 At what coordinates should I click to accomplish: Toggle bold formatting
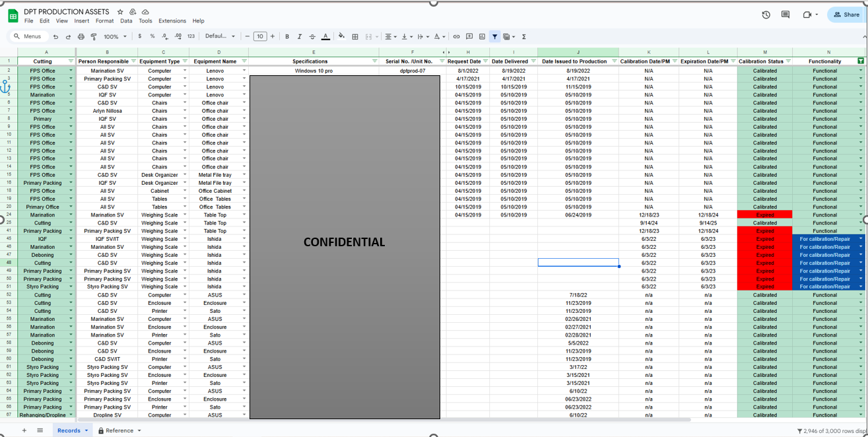pyautogui.click(x=287, y=37)
